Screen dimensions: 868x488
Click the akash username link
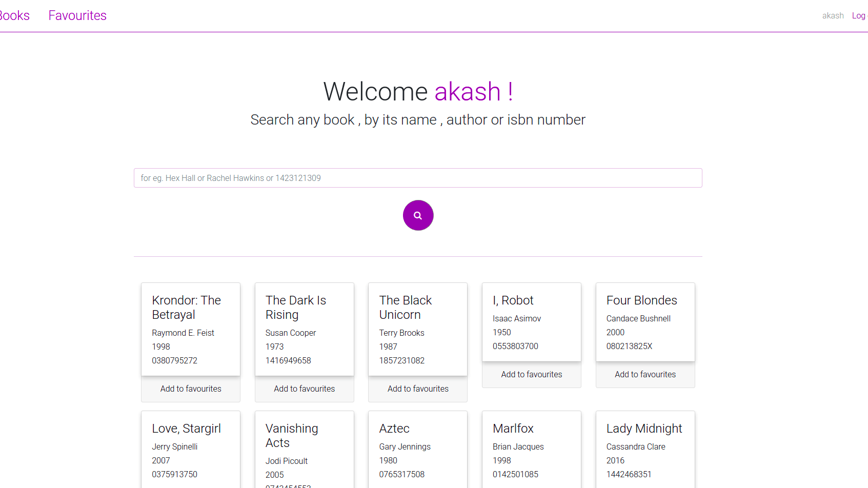[x=833, y=16]
